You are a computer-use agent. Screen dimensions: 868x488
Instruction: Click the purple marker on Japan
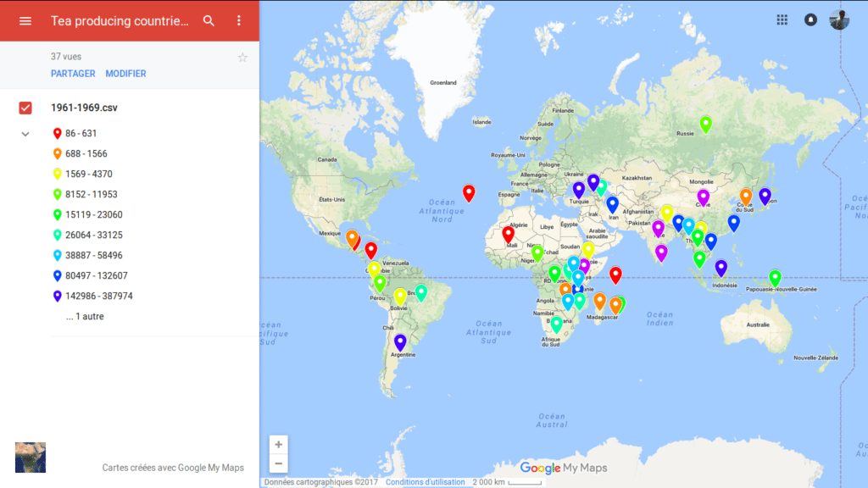pos(765,196)
